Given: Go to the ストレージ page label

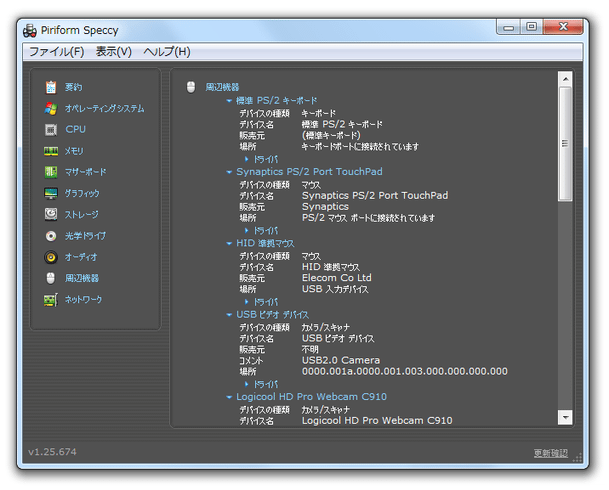Looking at the screenshot, I should 82,214.
